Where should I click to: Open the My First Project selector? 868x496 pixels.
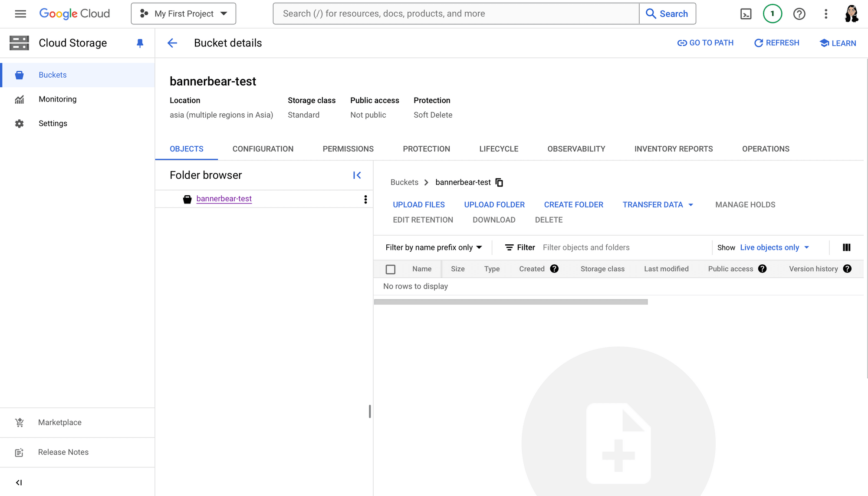(183, 13)
